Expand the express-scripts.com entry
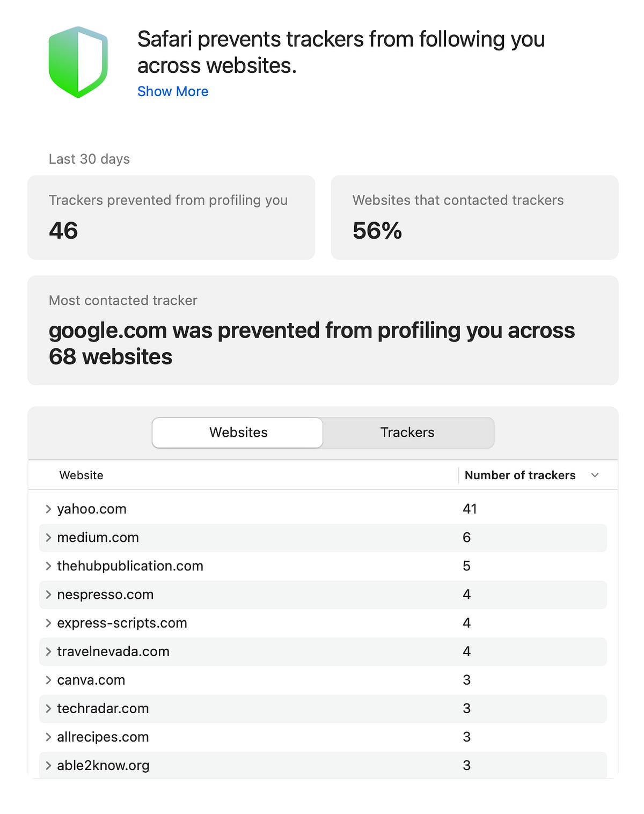The height and width of the screenshot is (814, 644). pyautogui.click(x=47, y=623)
